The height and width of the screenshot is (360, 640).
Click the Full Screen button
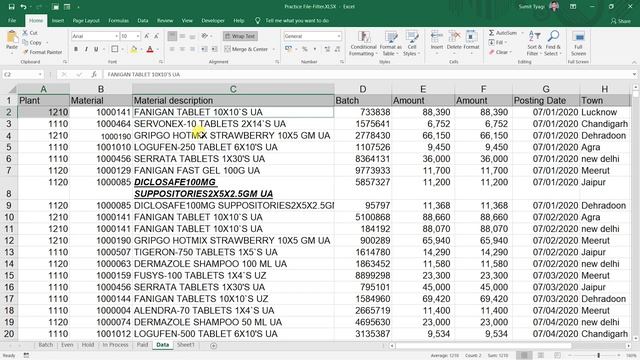coord(578,44)
